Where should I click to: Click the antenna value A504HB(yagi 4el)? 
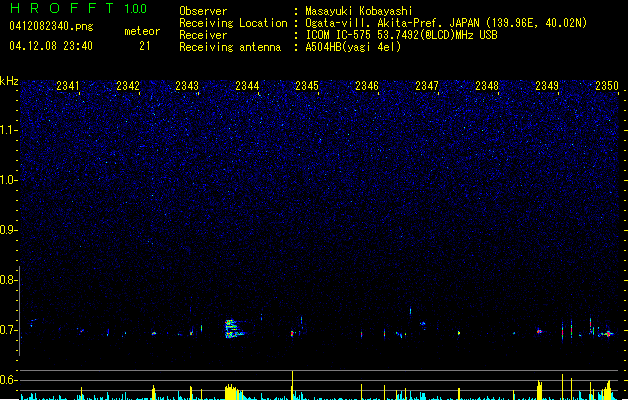(x=353, y=47)
